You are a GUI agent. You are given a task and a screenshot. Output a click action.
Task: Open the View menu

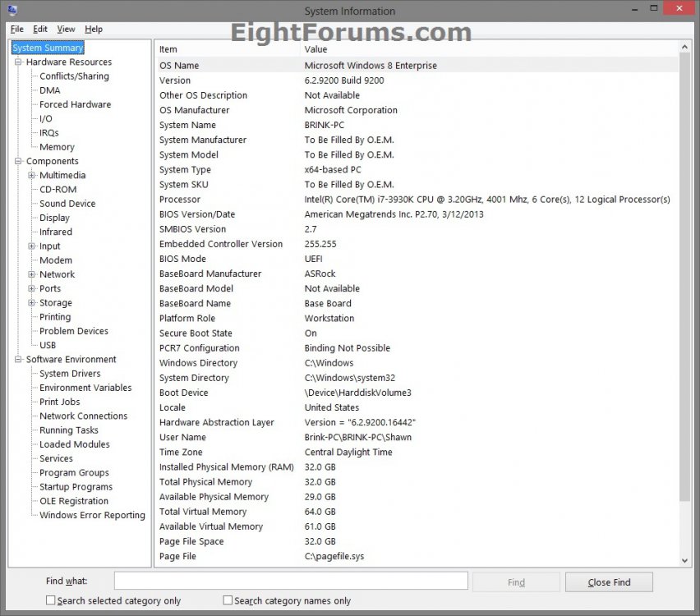(66, 29)
